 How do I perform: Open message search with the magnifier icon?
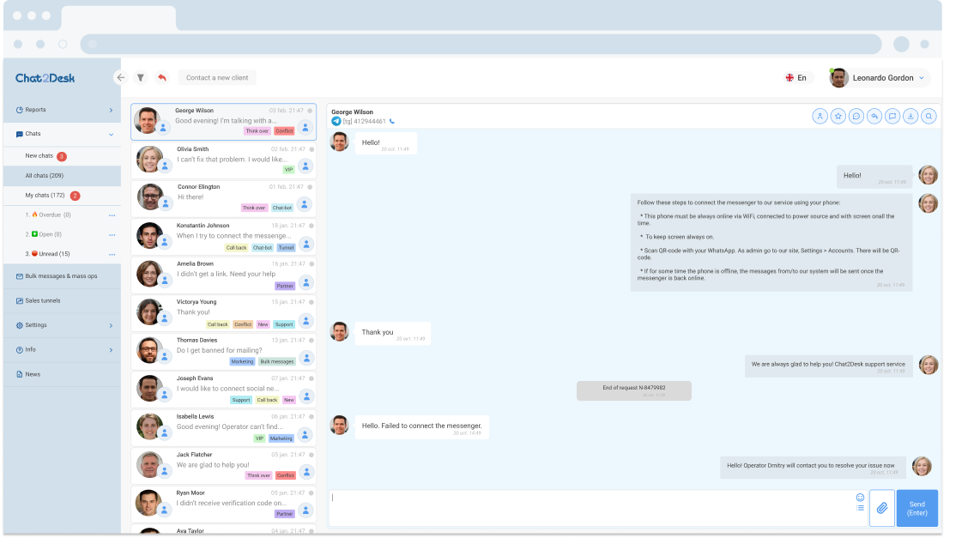(929, 115)
